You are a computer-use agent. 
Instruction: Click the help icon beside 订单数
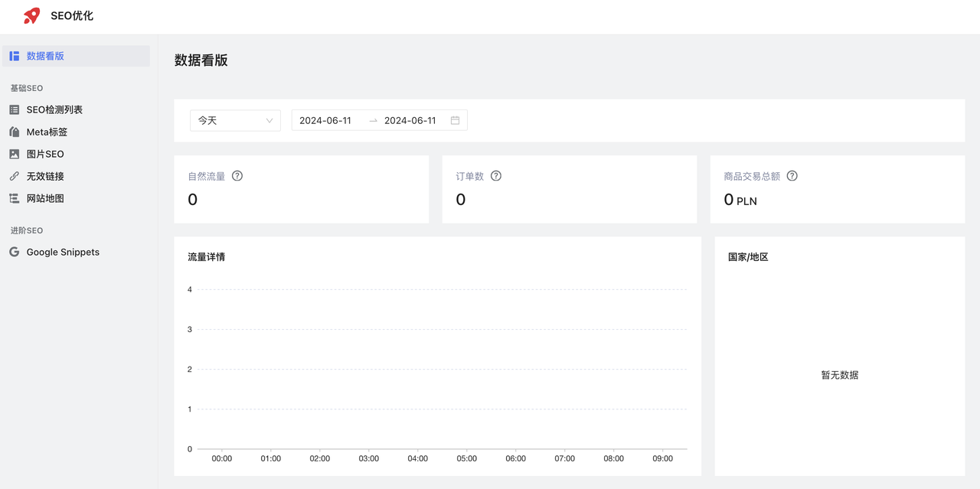pyautogui.click(x=496, y=176)
